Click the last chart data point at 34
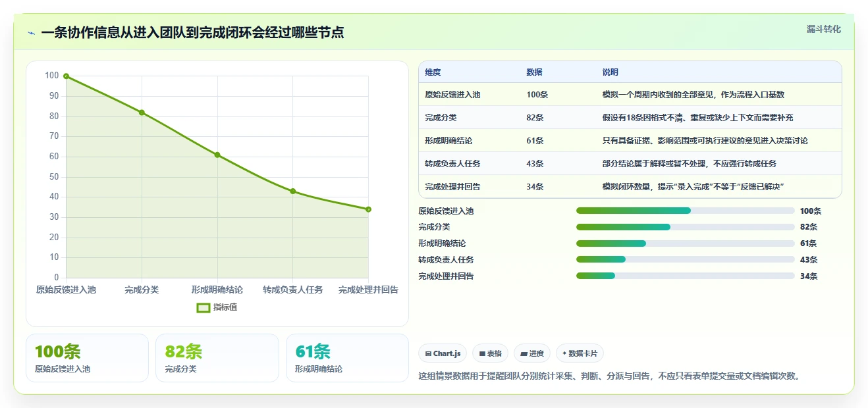The height and width of the screenshot is (408, 868). click(x=368, y=209)
